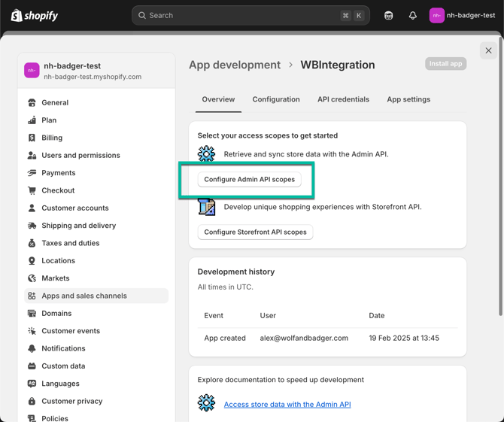The width and height of the screenshot is (504, 422).
Task: Click Configure Storefront API scopes button
Action: coord(255,232)
